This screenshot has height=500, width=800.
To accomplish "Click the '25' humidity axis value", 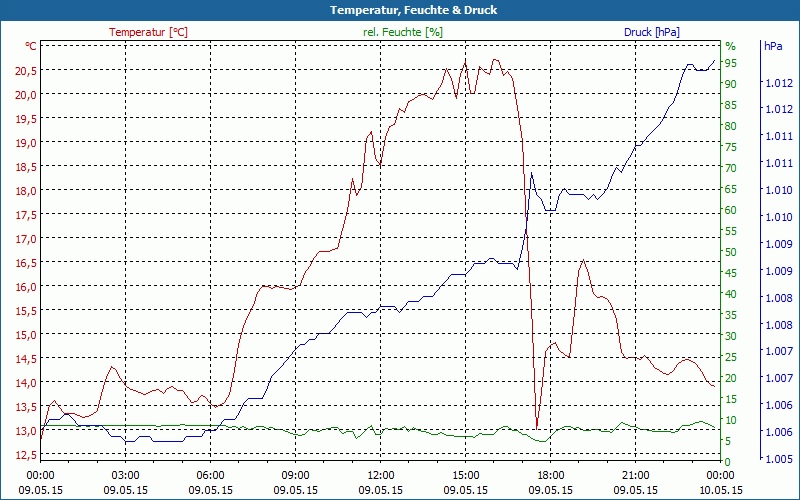I will coord(731,357).
